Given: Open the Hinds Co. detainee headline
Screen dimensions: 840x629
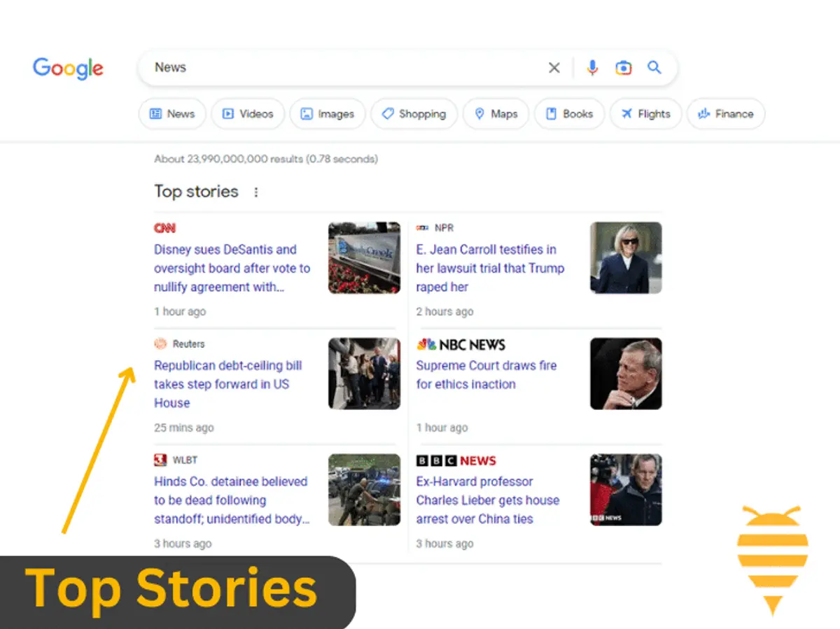Looking at the screenshot, I should click(232, 500).
